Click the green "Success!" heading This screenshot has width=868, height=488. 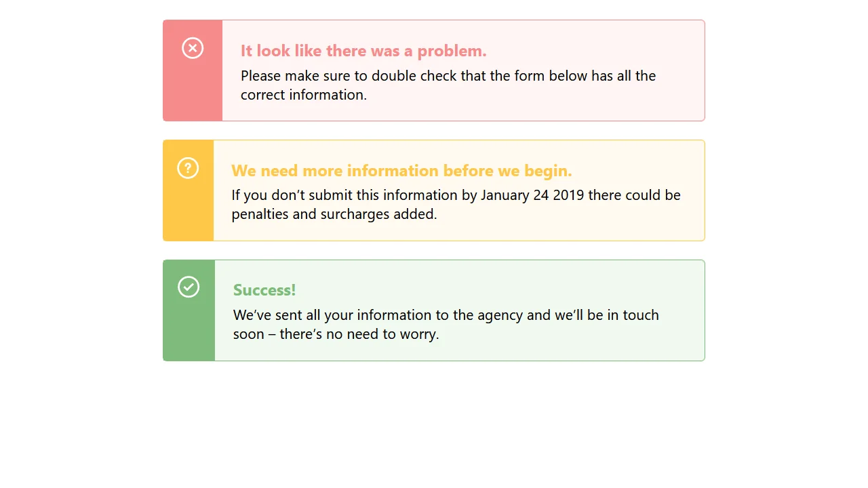point(264,290)
